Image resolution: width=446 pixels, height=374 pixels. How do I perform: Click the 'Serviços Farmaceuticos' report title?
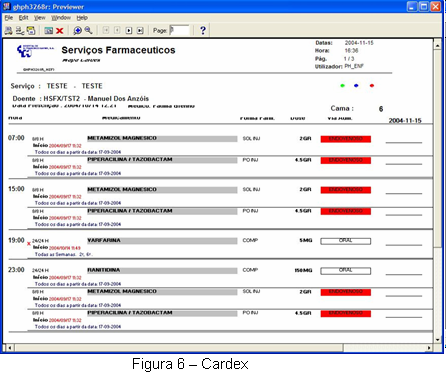click(x=118, y=50)
